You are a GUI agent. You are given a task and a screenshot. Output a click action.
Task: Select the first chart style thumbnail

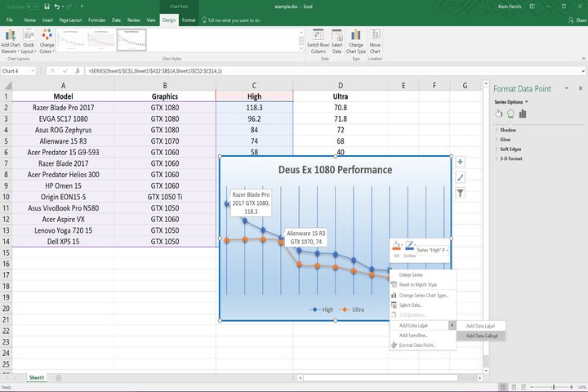pos(70,40)
